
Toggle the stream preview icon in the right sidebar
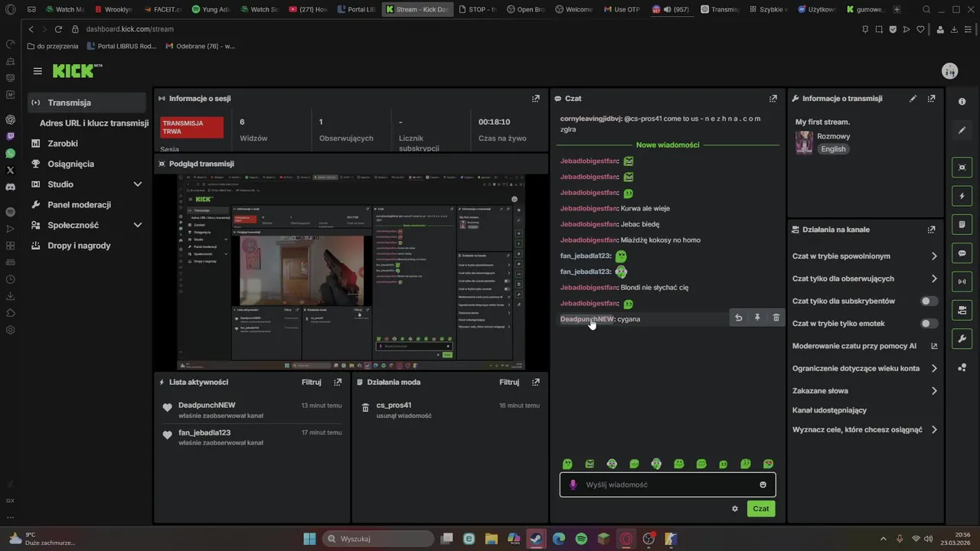point(962,168)
